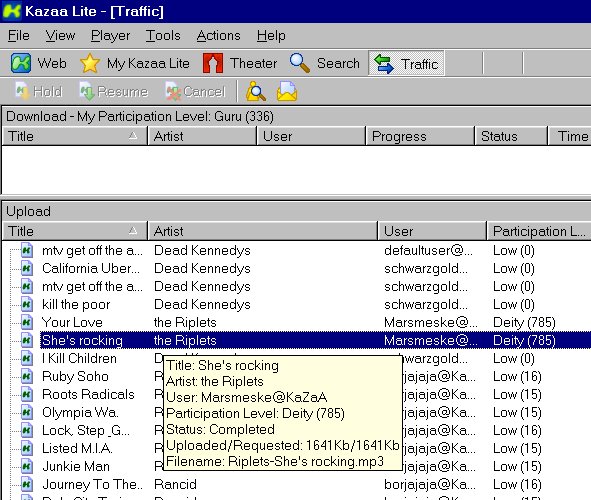The width and height of the screenshot is (591, 500).
Task: Open the View menu
Action: point(60,35)
